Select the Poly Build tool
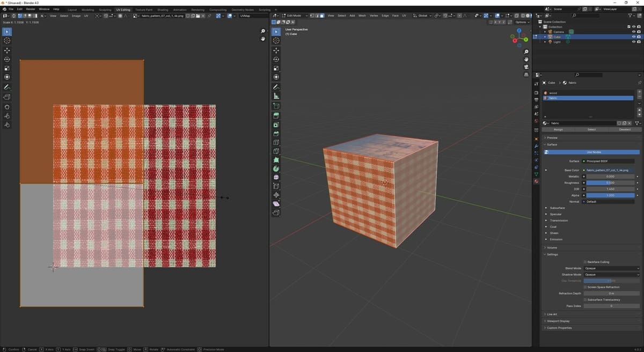Screen dimensions: 644x352 click(x=276, y=159)
